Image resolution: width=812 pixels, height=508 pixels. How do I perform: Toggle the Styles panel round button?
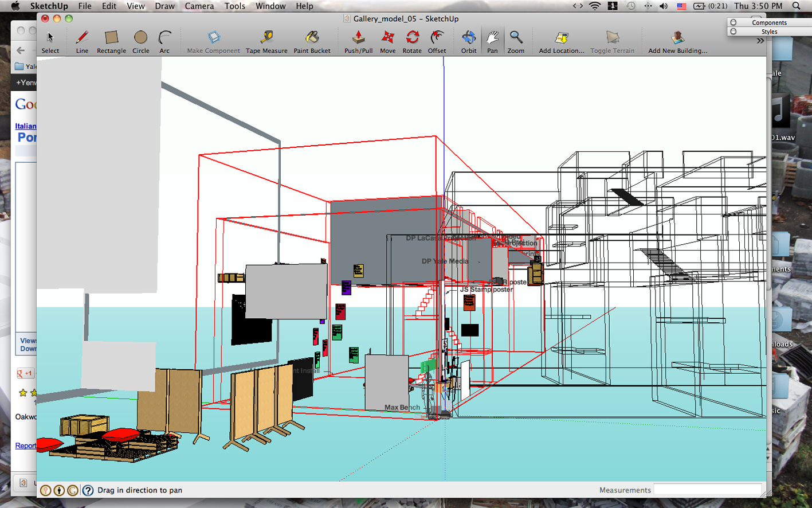733,32
